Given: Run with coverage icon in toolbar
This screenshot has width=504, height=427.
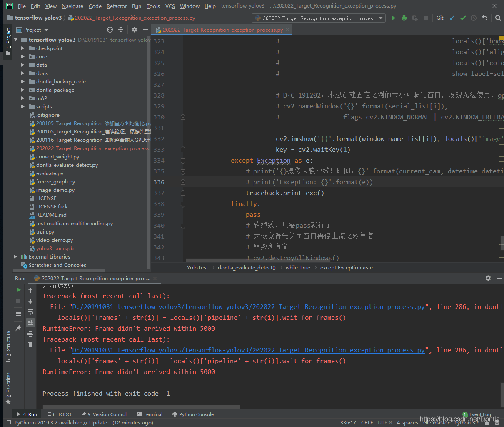Looking at the screenshot, I should coord(415,18).
